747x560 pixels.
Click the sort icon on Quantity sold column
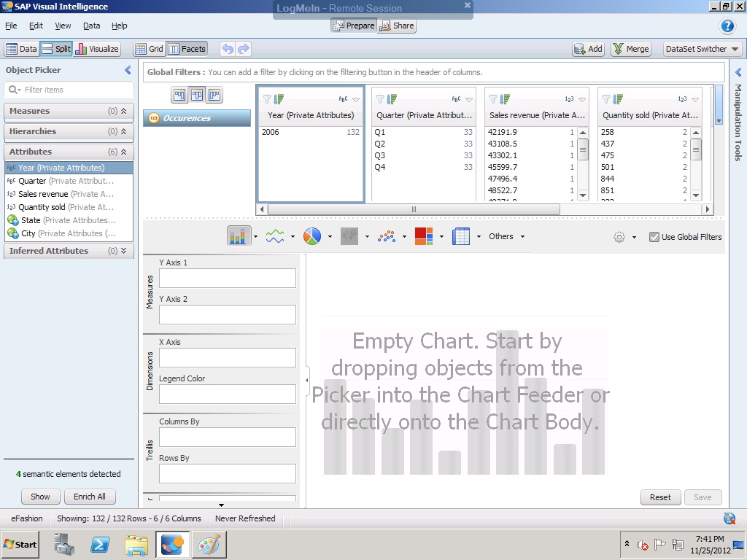[x=619, y=99]
